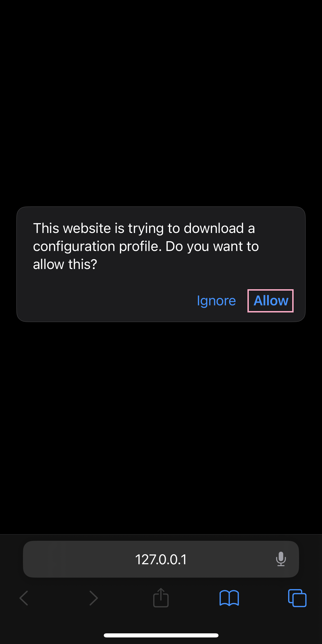Screen dimensions: 322x644
Task: Tap the share arrow box in toolbar
Action: (x=161, y=598)
